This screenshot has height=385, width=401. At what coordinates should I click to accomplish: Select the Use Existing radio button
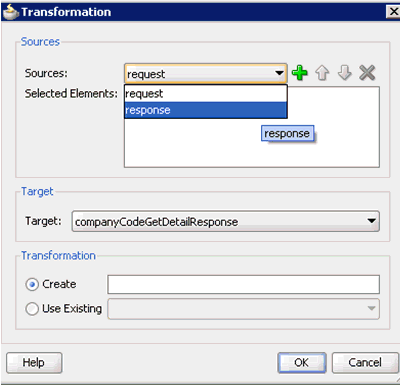point(32,309)
